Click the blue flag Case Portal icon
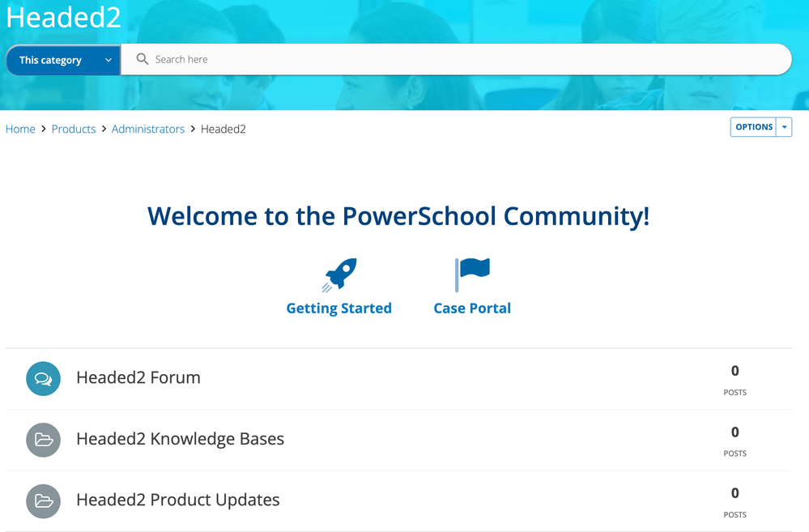The image size is (809, 532). coord(473,275)
